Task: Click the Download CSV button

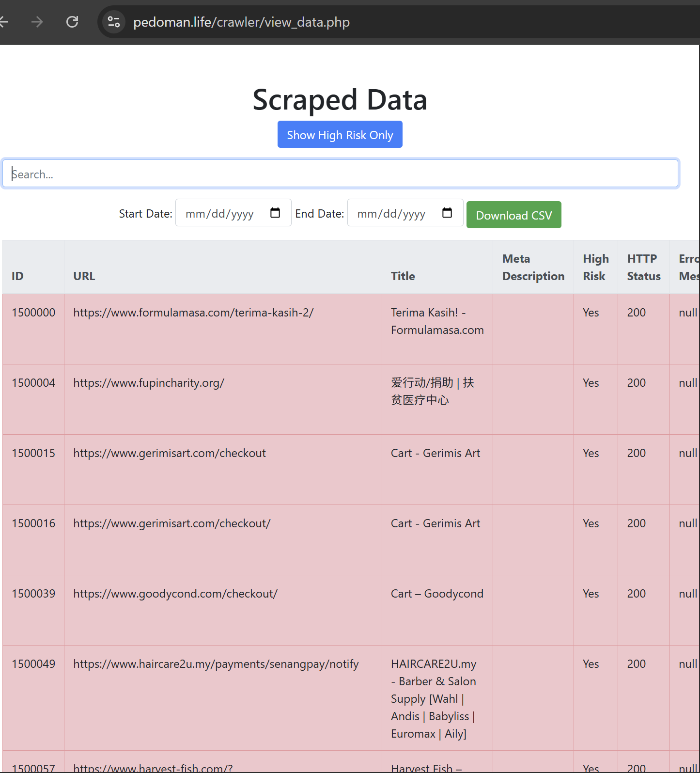Action: (x=514, y=215)
